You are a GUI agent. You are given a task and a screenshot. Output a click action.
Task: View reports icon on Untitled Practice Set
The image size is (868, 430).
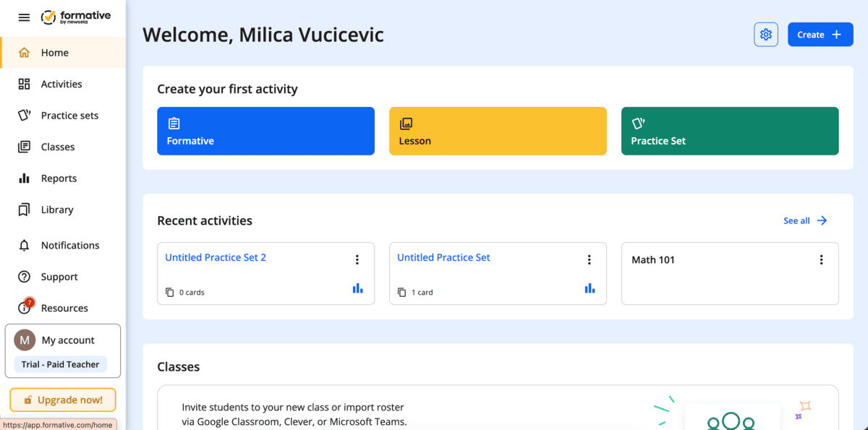[x=590, y=288]
